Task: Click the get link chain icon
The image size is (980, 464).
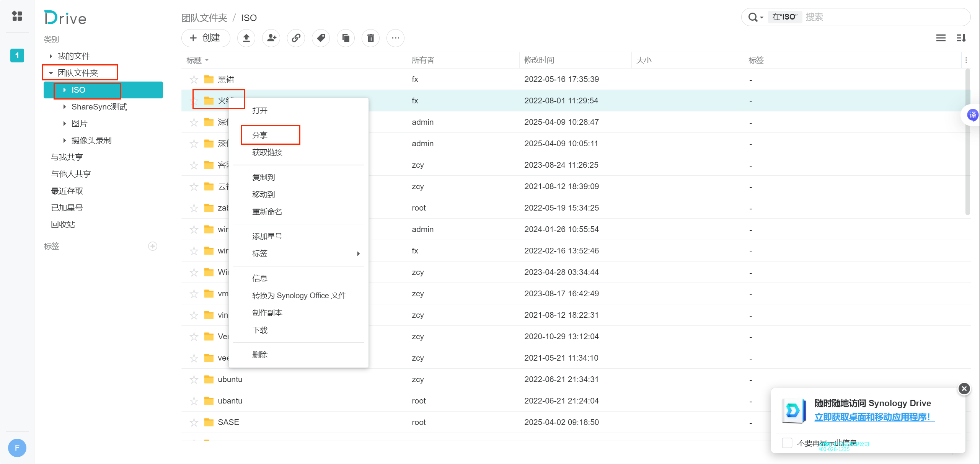Action: click(x=296, y=38)
